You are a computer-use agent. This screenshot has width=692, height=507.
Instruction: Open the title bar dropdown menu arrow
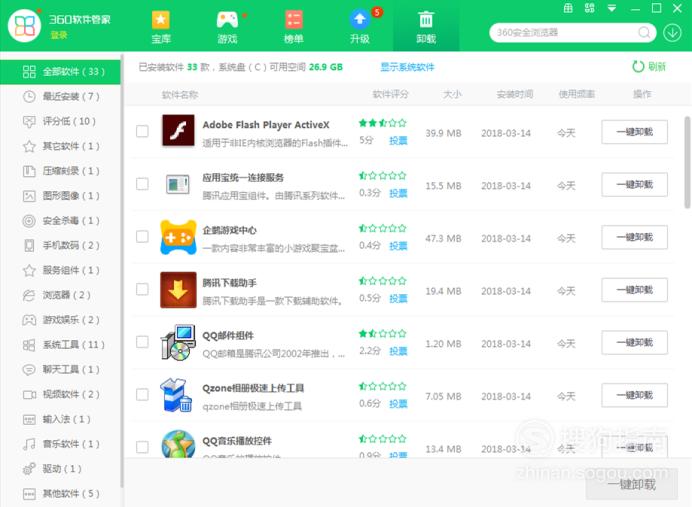612,8
